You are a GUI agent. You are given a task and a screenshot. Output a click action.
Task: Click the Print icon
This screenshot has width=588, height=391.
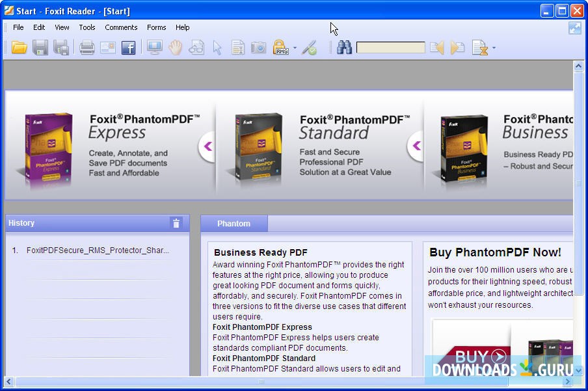tap(87, 47)
